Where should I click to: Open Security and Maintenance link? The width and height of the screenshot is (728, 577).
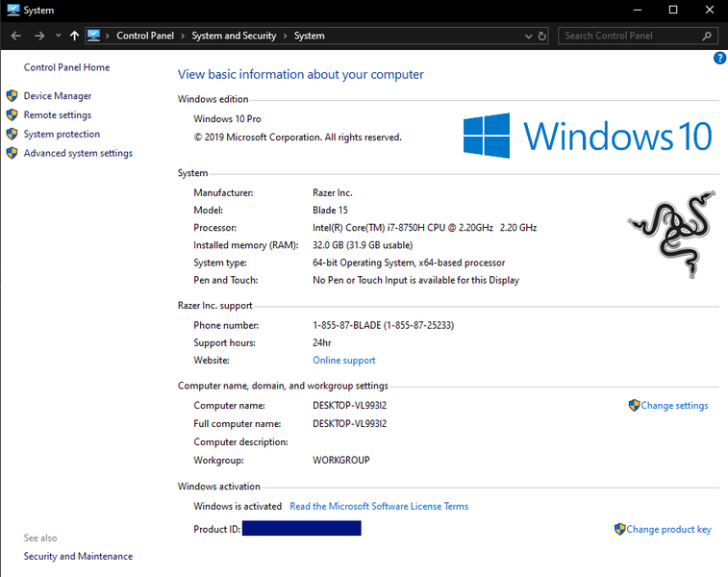click(78, 556)
